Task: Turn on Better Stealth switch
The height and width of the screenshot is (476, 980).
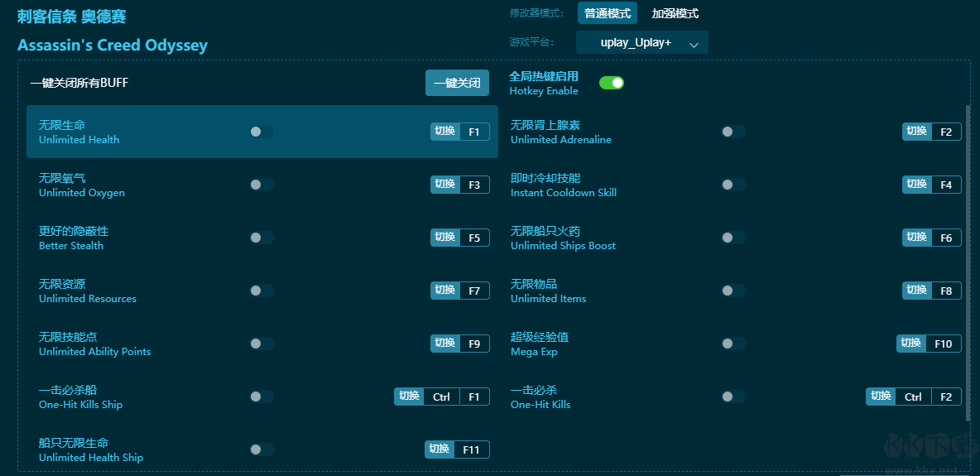Action: click(262, 238)
